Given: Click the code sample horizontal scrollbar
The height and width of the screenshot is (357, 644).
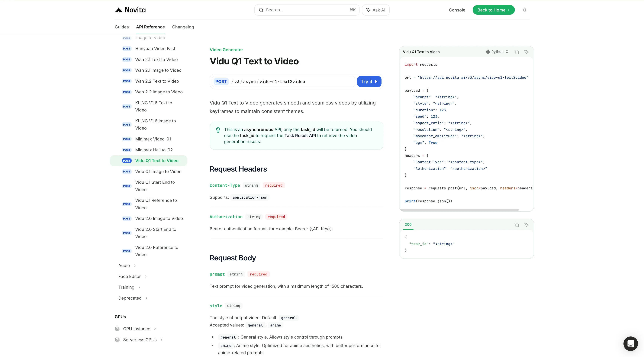Looking at the screenshot, I should [x=459, y=210].
